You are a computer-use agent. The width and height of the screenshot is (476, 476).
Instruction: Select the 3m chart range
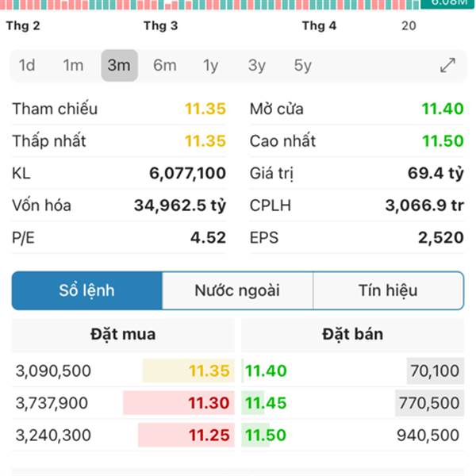[x=119, y=66]
